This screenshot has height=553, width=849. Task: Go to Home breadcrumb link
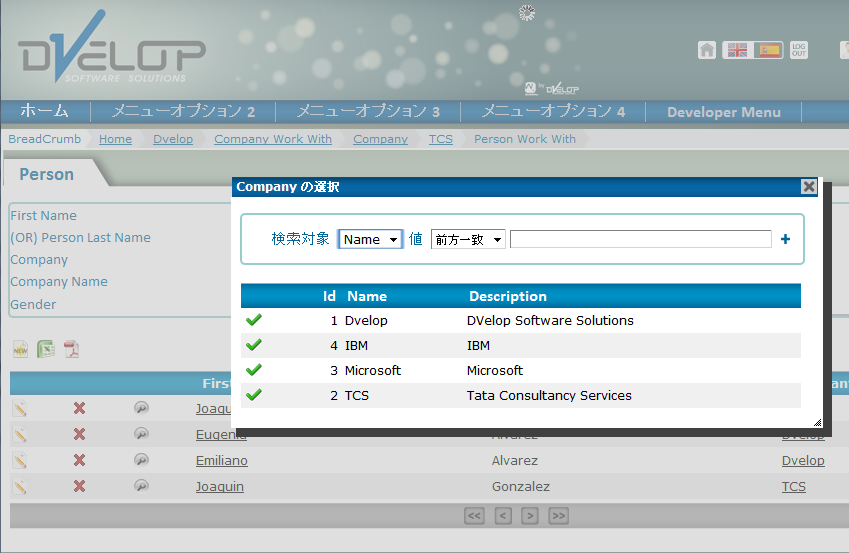tap(115, 139)
